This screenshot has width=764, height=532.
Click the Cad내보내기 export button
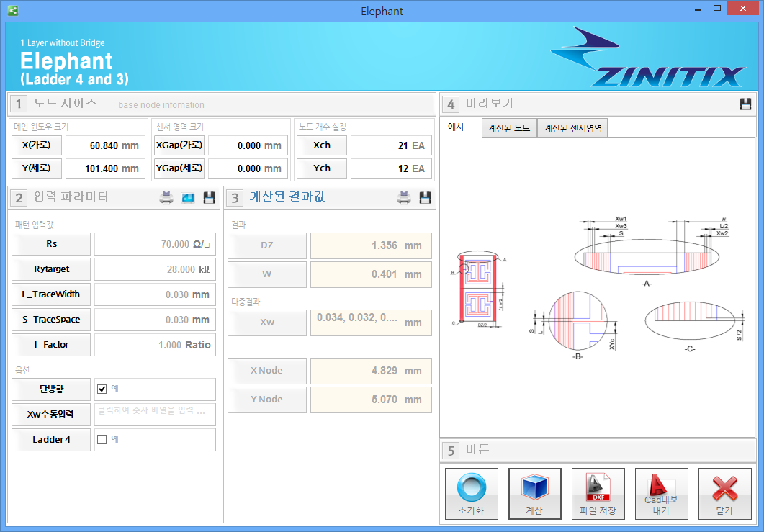pyautogui.click(x=662, y=494)
